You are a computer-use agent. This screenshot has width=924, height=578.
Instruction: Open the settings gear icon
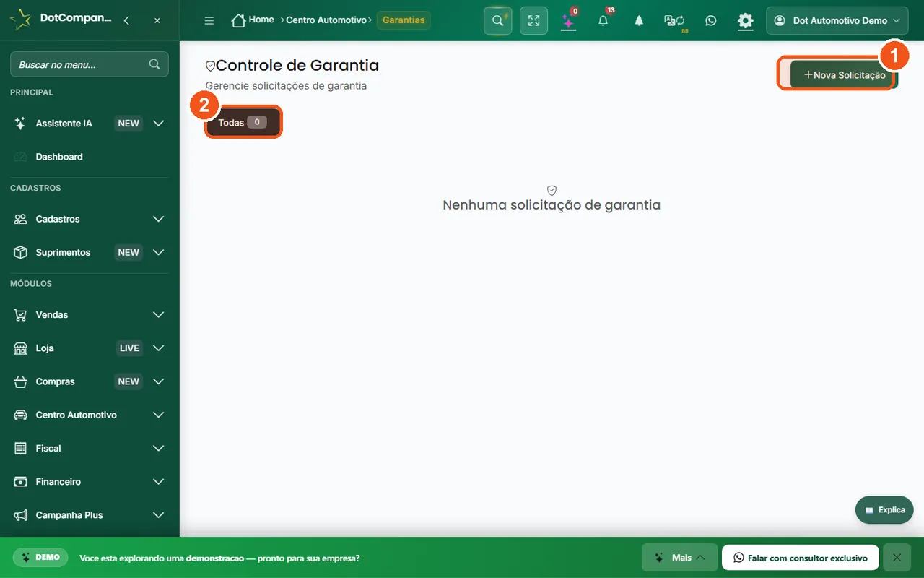[746, 20]
